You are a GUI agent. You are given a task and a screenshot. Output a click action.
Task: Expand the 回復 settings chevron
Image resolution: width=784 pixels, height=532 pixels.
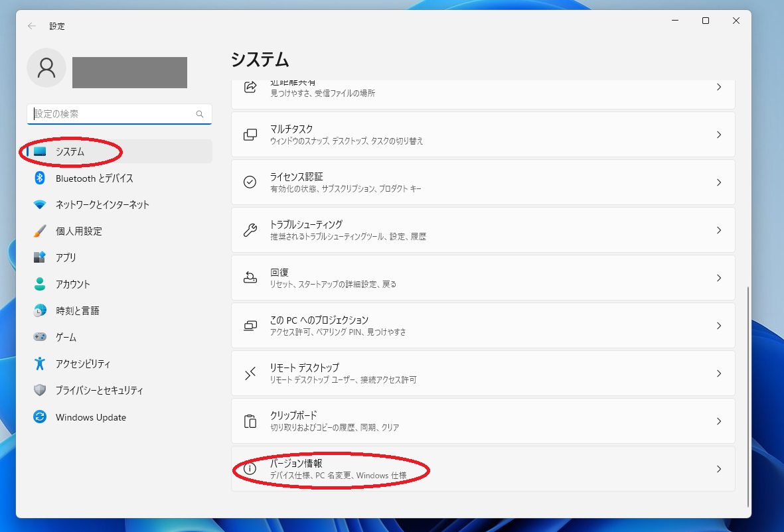(x=719, y=277)
